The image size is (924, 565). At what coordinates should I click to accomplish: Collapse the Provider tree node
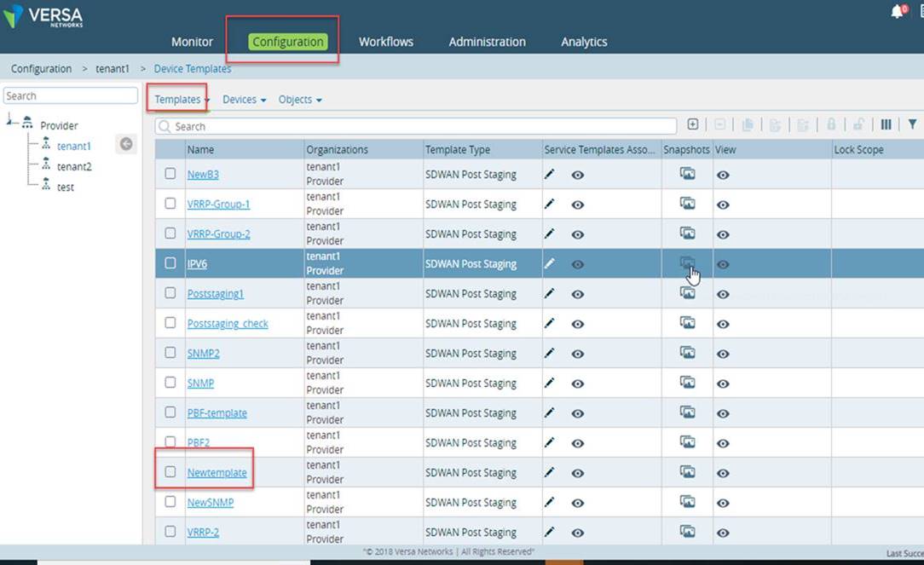pos(10,121)
